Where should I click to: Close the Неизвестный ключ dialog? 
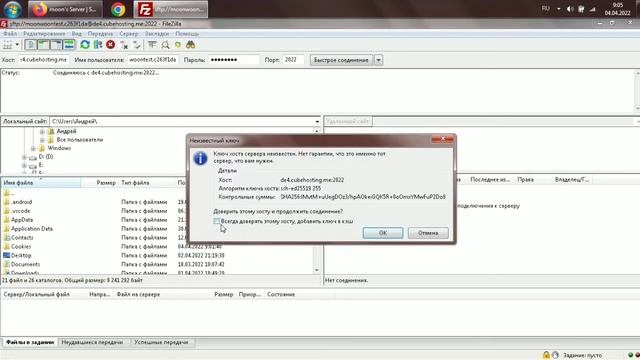tap(442, 139)
